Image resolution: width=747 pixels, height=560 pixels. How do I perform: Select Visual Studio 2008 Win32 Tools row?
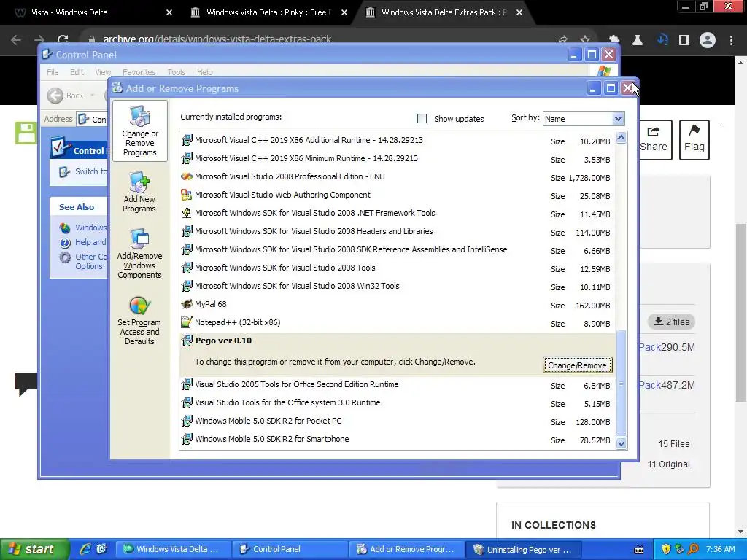(x=398, y=286)
